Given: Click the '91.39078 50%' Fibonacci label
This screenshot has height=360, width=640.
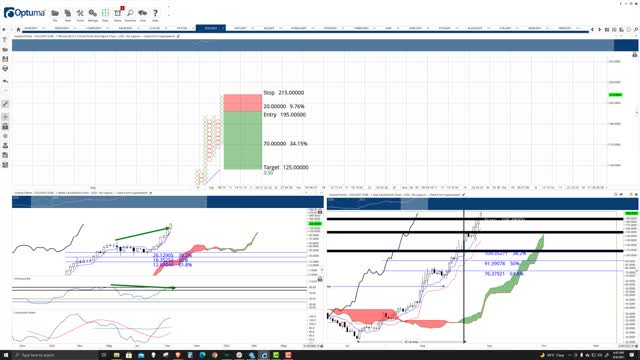Looking at the screenshot, I should [502, 264].
